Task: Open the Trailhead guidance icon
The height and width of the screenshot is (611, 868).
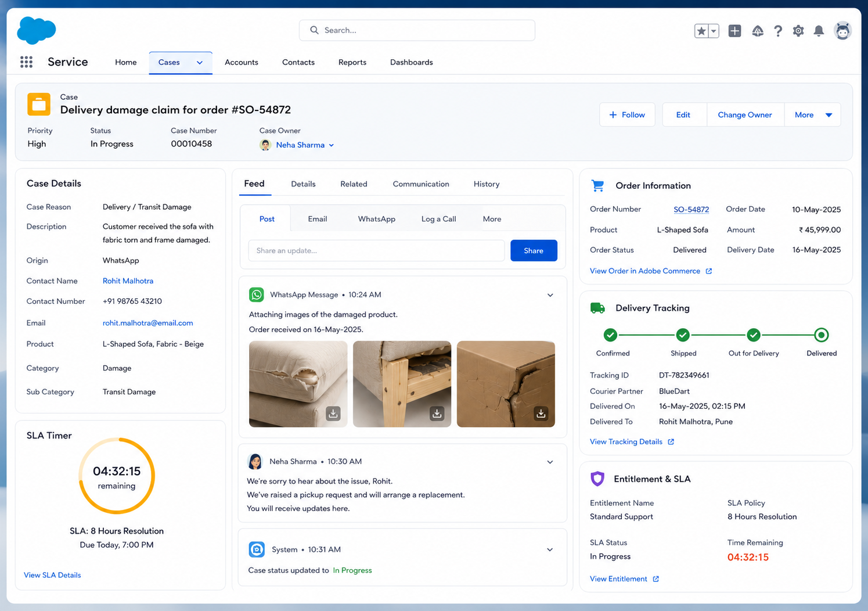Action: pyautogui.click(x=758, y=31)
